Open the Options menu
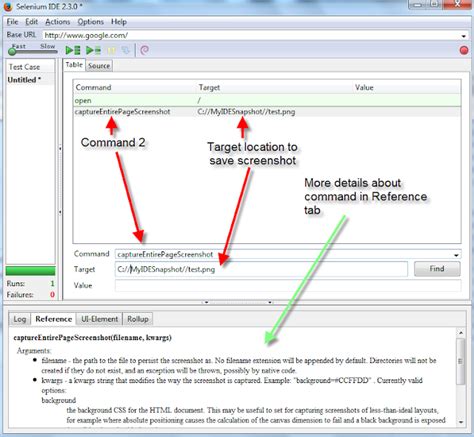 [91, 22]
